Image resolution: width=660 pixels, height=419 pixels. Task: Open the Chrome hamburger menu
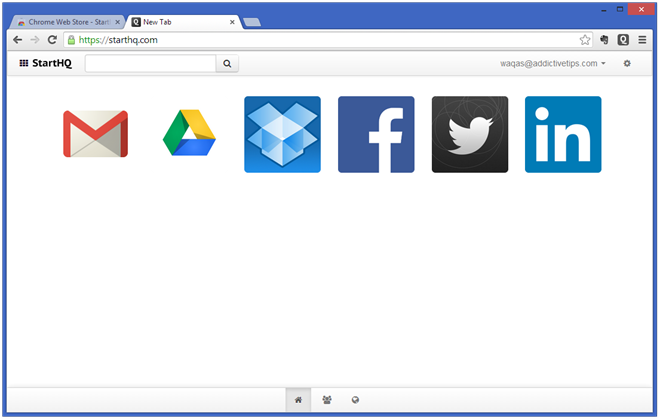pos(642,40)
